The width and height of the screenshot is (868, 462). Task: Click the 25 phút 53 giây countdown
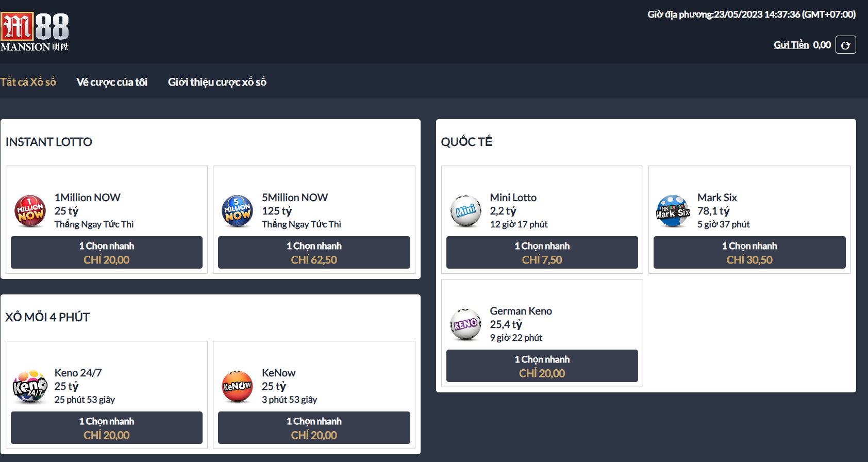[x=85, y=400]
